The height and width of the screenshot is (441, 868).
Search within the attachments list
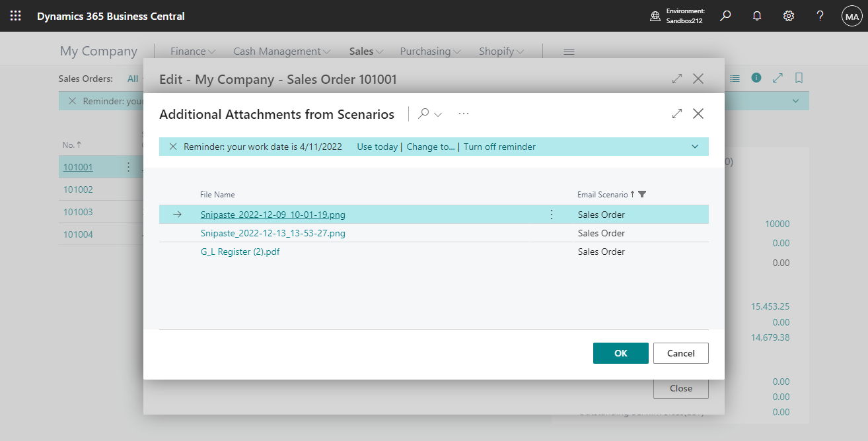point(423,114)
